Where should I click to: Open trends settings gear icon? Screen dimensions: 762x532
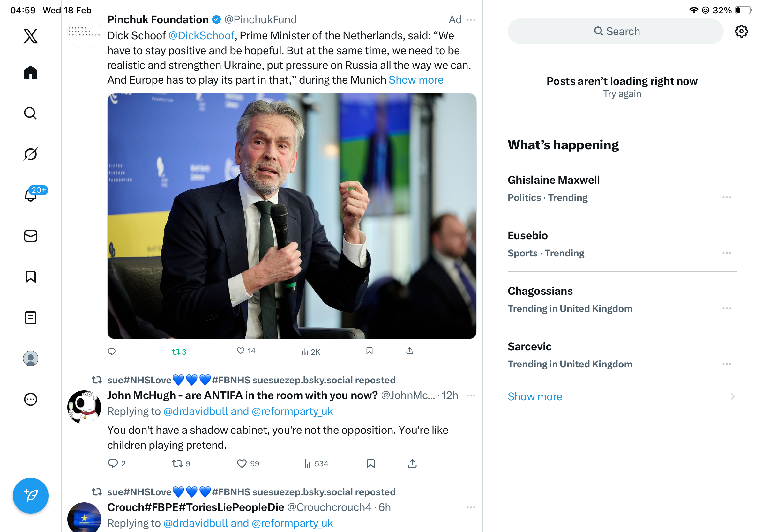(741, 32)
